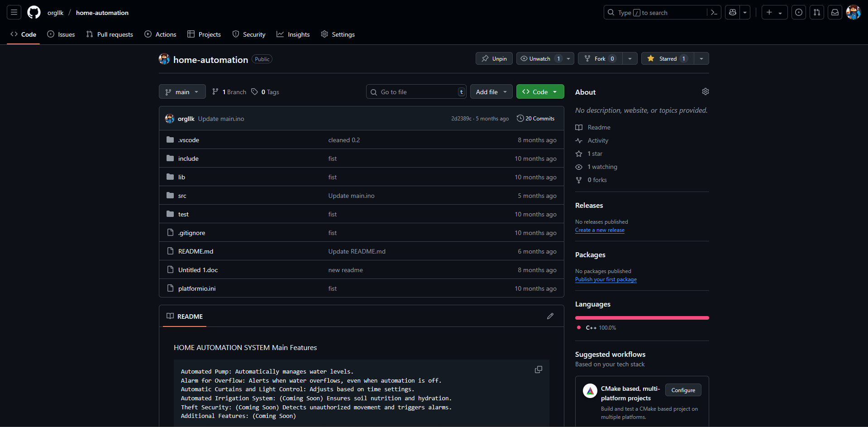Image resolution: width=868 pixels, height=427 pixels.
Task: Open the Add file dropdown
Action: tap(491, 91)
